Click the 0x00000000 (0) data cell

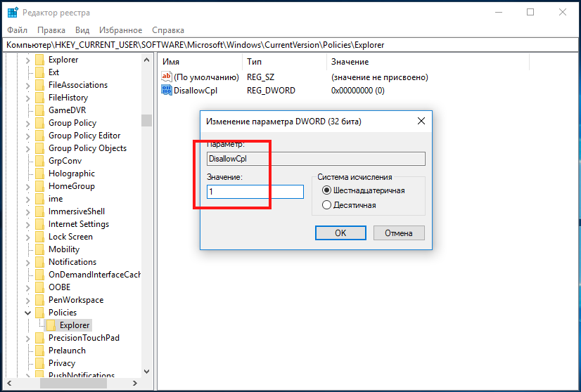tap(357, 91)
